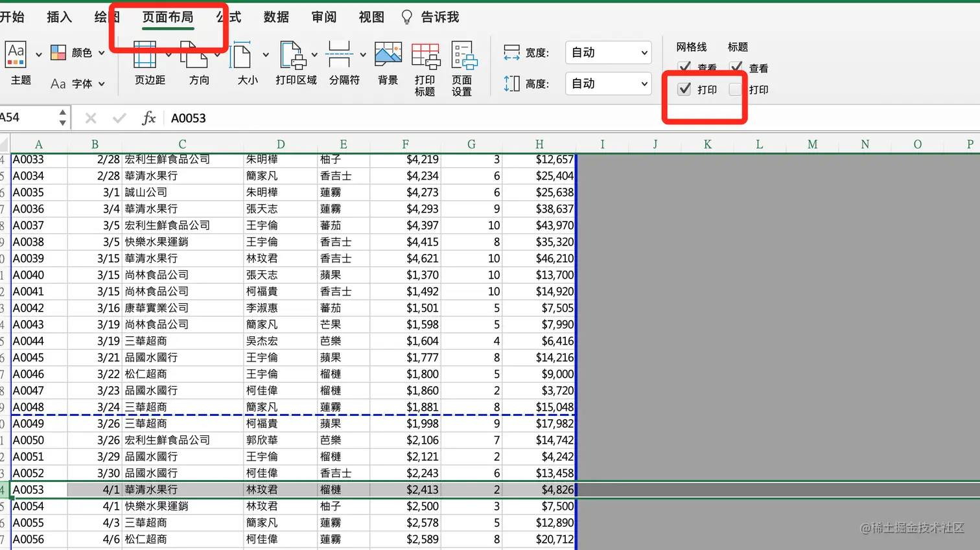This screenshot has width=980, height=550.
Task: Click the formula bar confirm checkmark icon
Action: click(x=119, y=118)
